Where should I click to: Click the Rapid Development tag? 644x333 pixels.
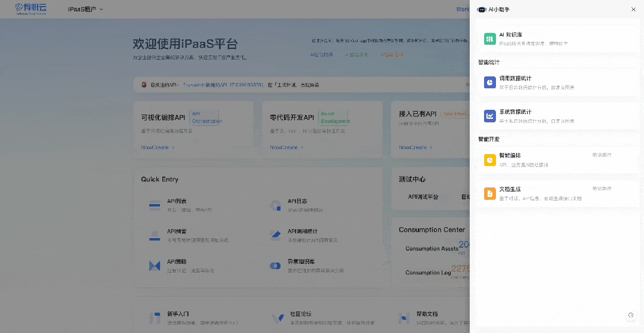click(333, 118)
